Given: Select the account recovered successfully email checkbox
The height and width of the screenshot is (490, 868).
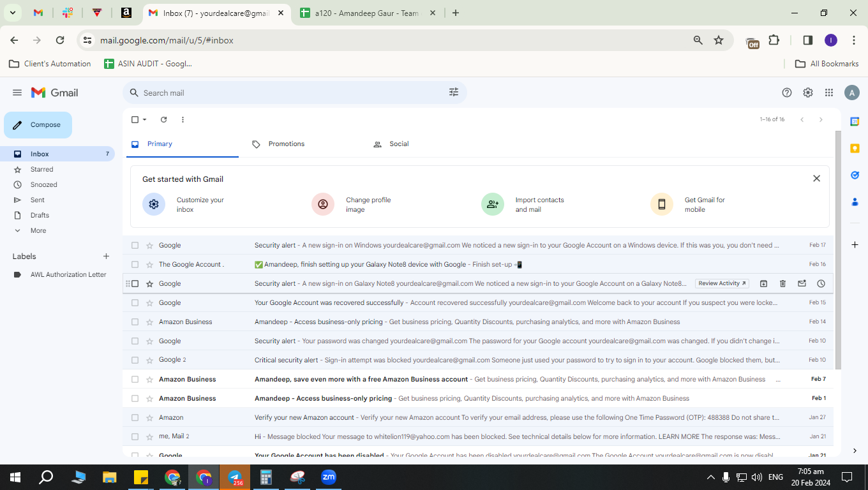Looking at the screenshot, I should click(x=135, y=302).
